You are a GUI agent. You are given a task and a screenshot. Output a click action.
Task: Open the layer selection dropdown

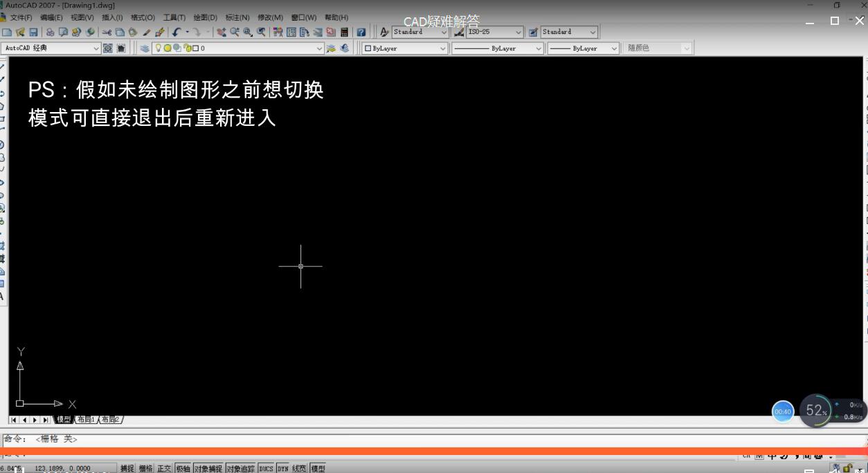click(318, 48)
